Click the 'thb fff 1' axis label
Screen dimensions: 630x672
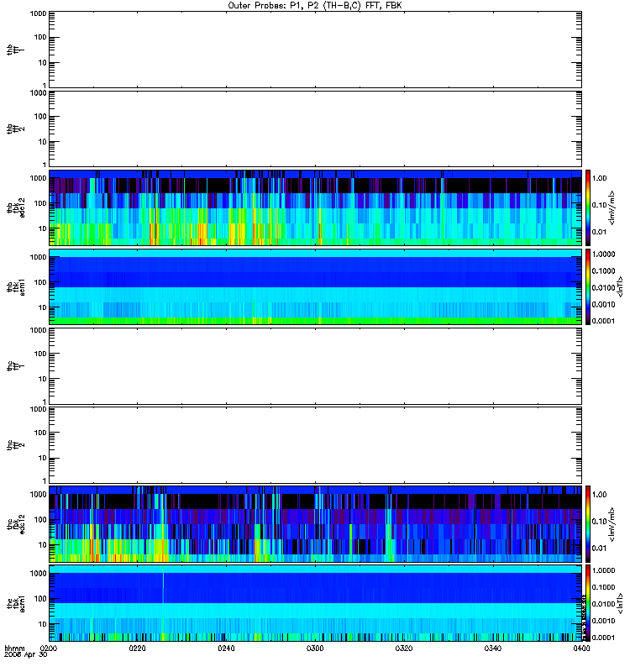[x=15, y=50]
